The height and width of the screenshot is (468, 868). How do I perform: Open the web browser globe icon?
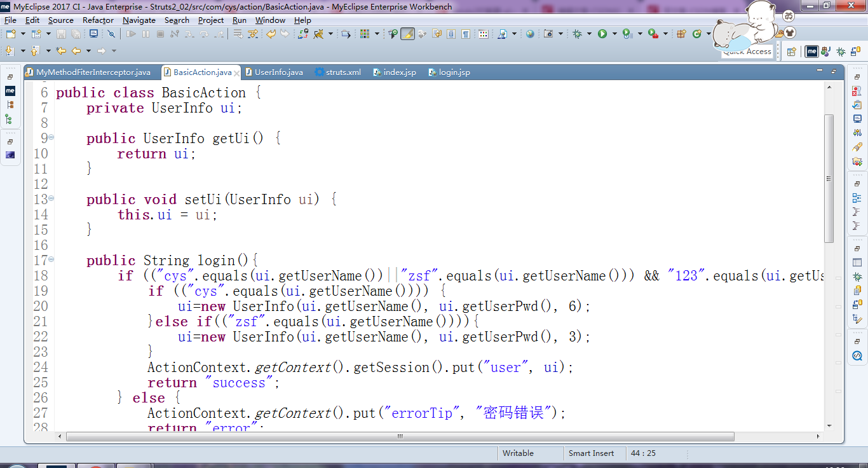[x=530, y=34]
